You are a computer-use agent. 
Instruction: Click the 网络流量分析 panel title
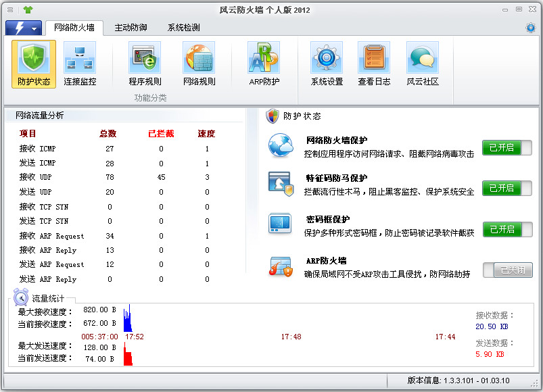point(39,116)
